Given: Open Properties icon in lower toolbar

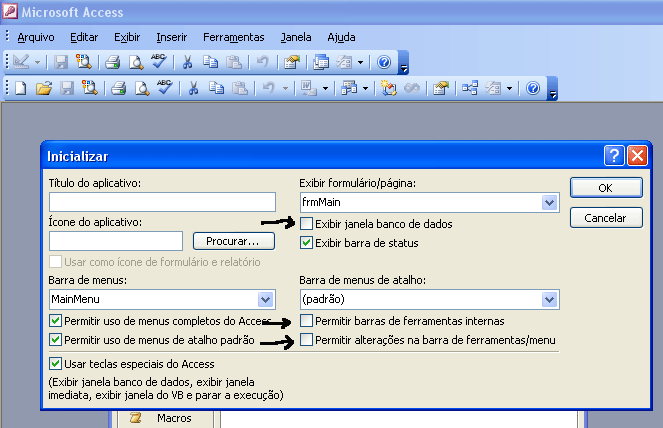Looking at the screenshot, I should tap(441, 88).
